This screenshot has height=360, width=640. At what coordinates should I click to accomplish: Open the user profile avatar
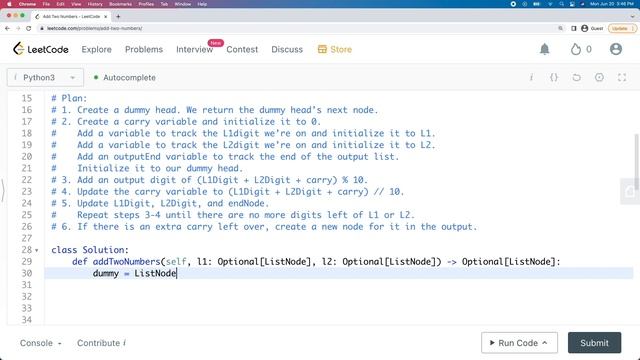[616, 49]
